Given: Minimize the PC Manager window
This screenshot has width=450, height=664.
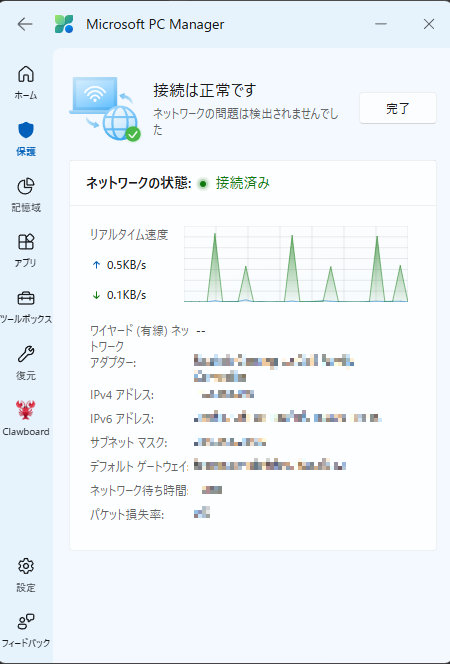Looking at the screenshot, I should (x=381, y=24).
